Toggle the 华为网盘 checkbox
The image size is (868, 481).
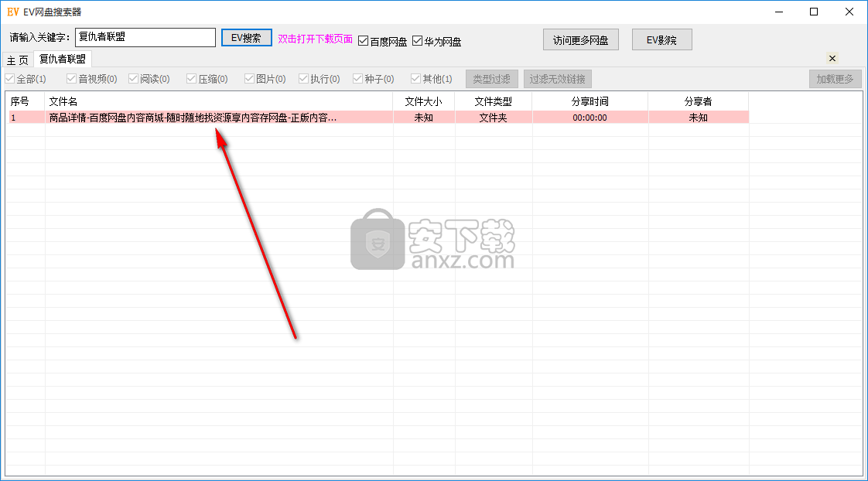437,41
